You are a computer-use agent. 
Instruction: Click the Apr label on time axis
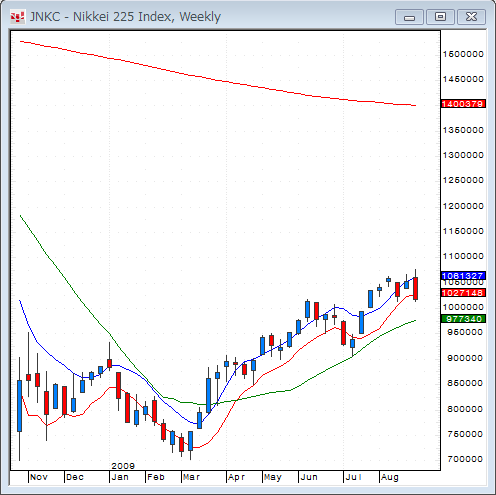[236, 477]
